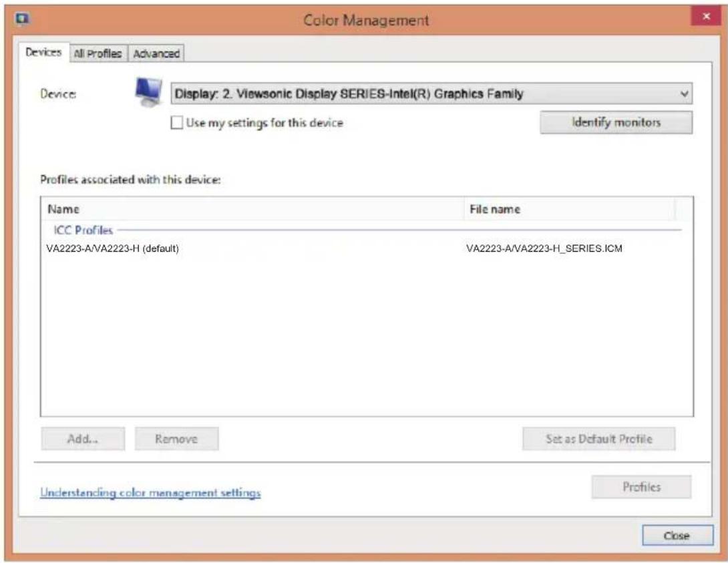Switch to the Devices tab

click(43, 53)
